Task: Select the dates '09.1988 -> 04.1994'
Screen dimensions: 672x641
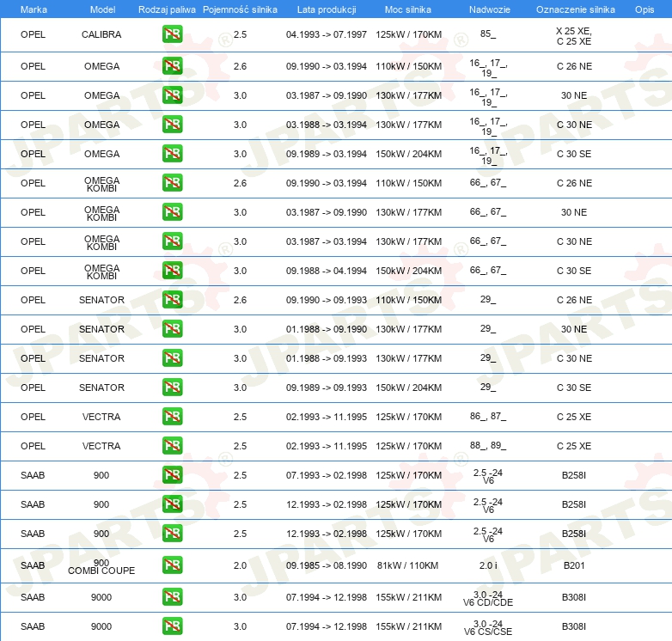Action: pos(327,271)
